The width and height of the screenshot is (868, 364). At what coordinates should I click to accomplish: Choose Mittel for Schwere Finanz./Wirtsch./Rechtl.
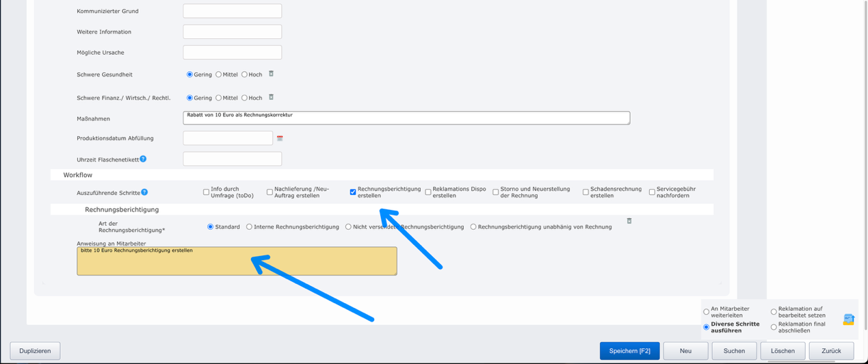[x=219, y=98]
